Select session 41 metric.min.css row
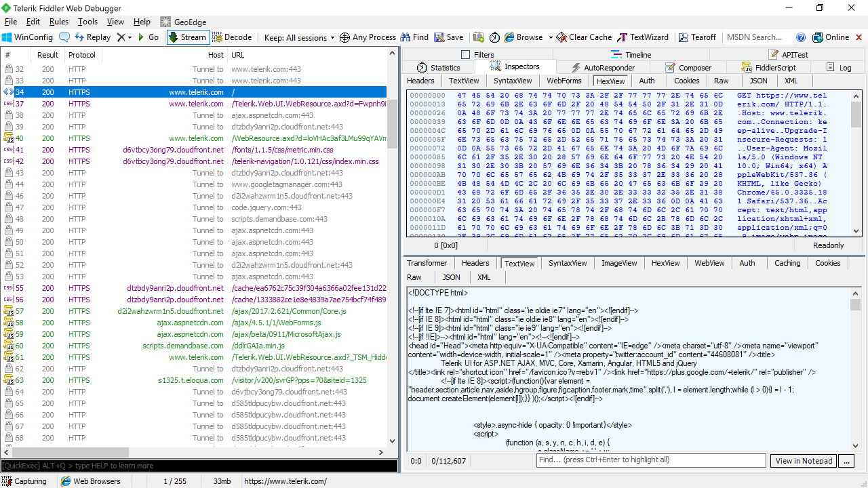The height and width of the screenshot is (488, 868). pos(194,150)
